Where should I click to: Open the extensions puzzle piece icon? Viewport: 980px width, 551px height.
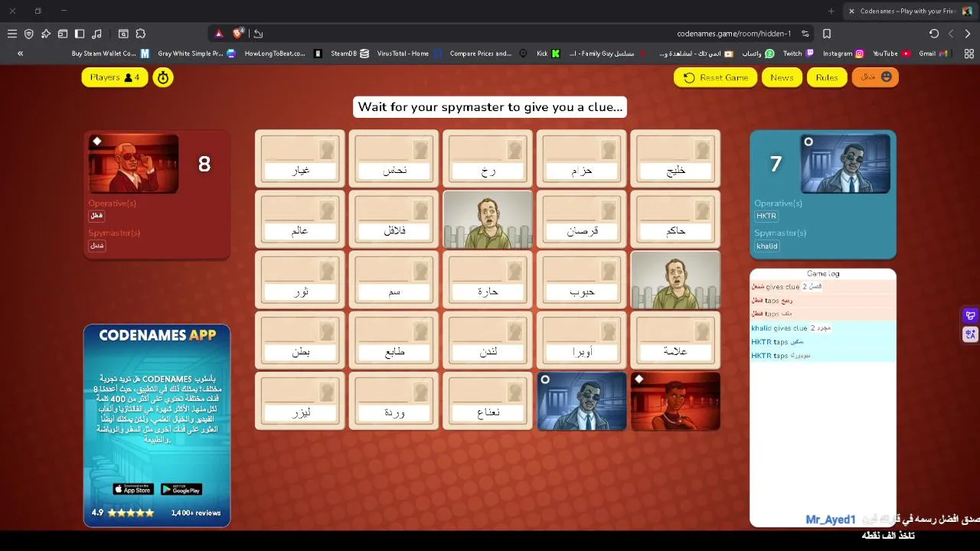[x=141, y=34]
